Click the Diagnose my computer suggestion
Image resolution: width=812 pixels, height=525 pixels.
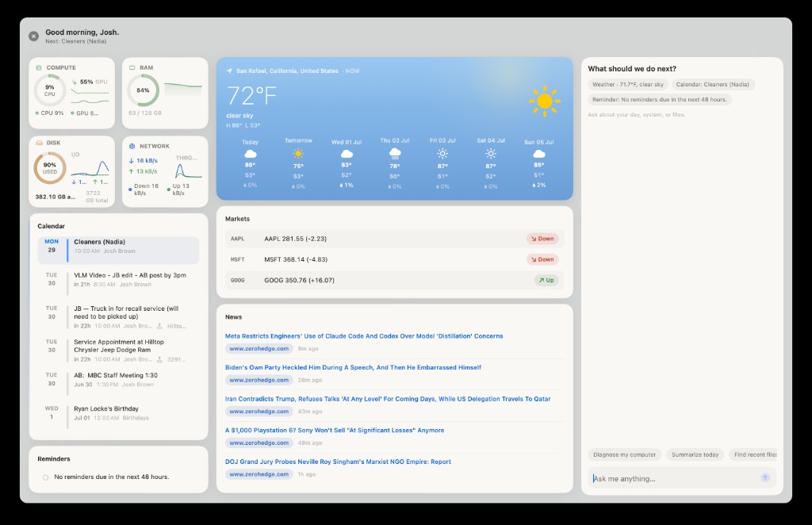625,454
